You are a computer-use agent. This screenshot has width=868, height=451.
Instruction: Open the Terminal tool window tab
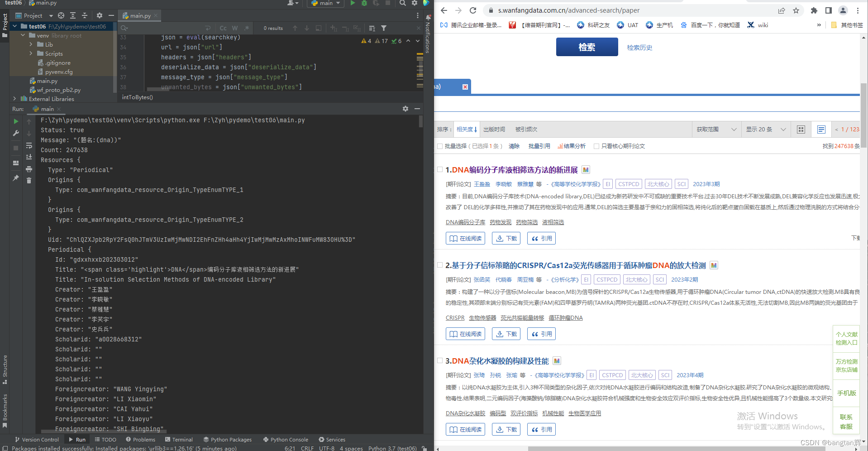(x=179, y=439)
